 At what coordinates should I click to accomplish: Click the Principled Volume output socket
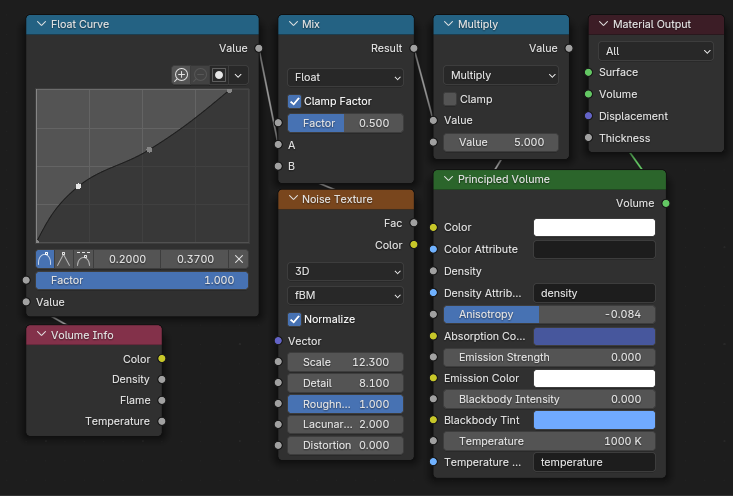pyautogui.click(x=666, y=203)
